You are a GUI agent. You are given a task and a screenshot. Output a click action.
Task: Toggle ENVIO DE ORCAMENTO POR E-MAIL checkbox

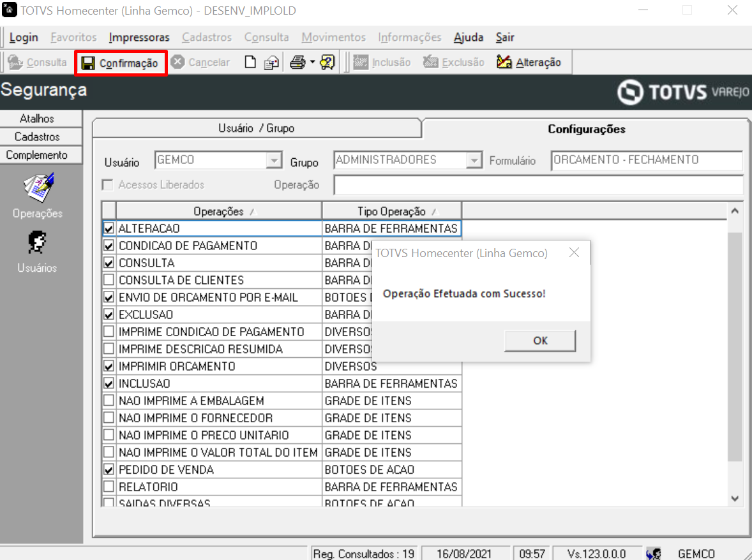coord(109,297)
